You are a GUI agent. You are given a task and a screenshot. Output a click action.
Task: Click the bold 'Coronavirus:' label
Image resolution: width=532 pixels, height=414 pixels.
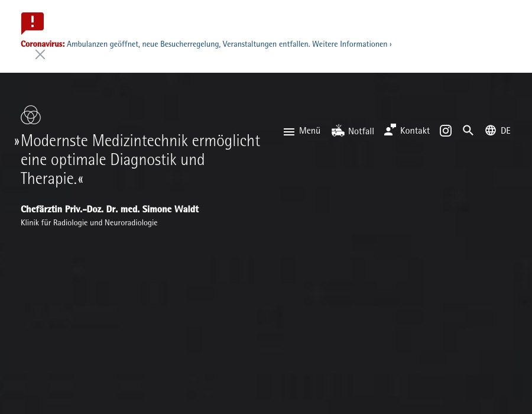[43, 44]
